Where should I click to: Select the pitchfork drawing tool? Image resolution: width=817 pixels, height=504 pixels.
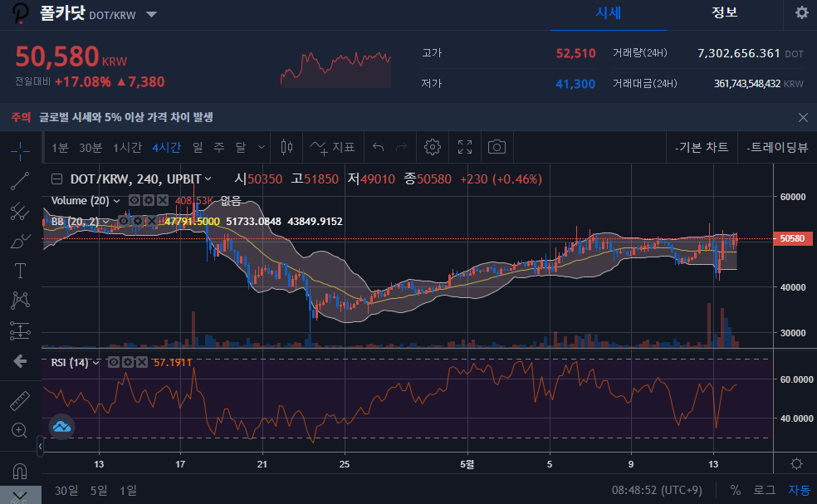click(x=20, y=211)
